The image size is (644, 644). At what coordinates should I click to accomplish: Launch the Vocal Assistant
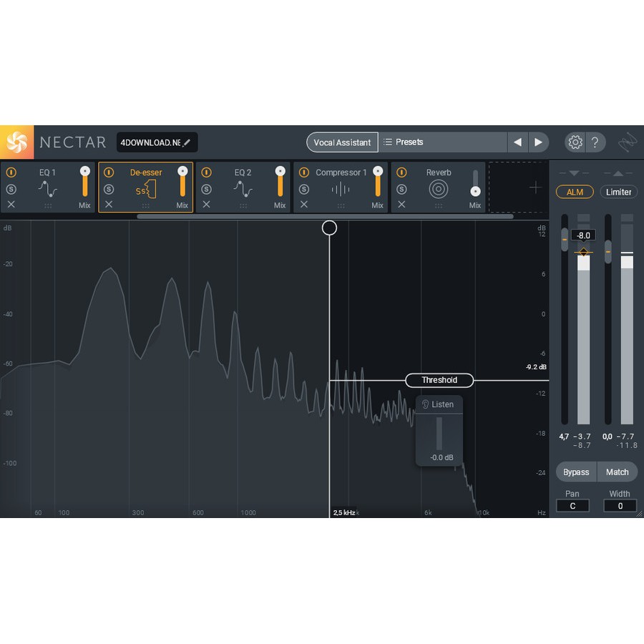(x=342, y=142)
